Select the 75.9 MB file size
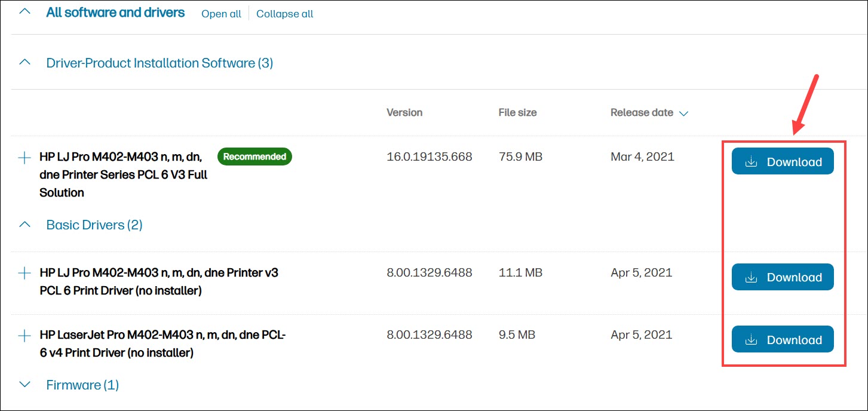 (520, 157)
